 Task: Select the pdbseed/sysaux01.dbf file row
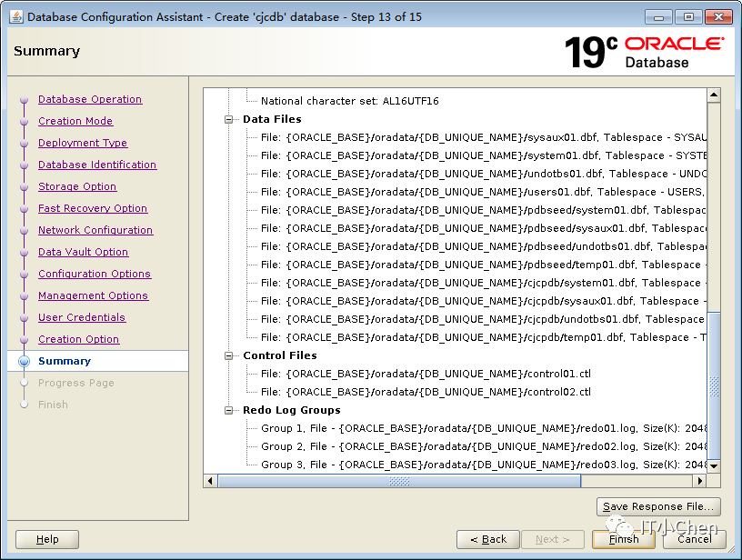[x=483, y=228]
